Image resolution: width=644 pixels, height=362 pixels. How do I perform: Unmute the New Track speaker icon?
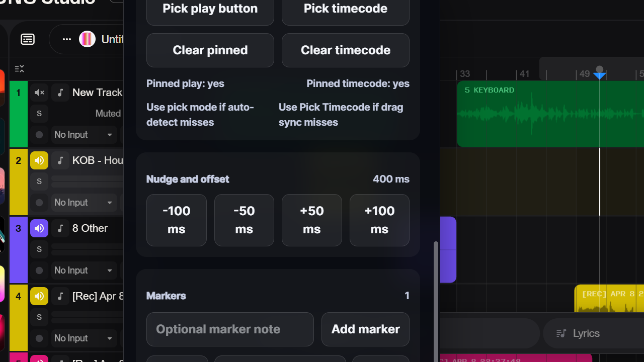pyautogui.click(x=39, y=93)
